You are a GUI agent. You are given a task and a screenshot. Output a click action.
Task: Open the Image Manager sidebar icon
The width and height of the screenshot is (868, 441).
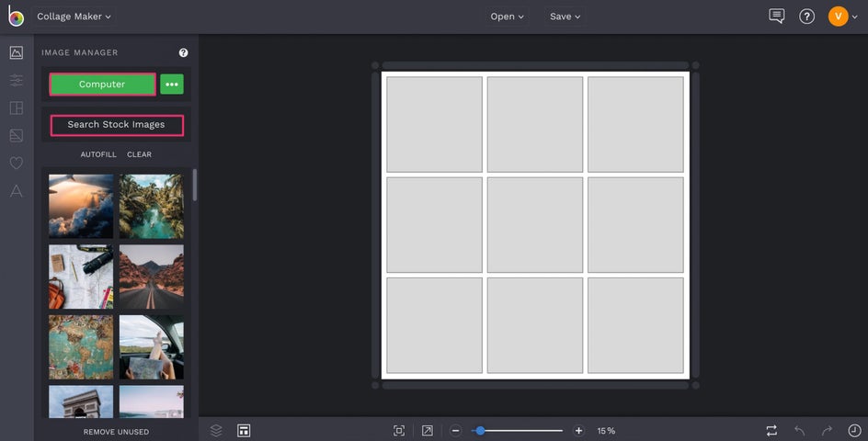click(17, 52)
